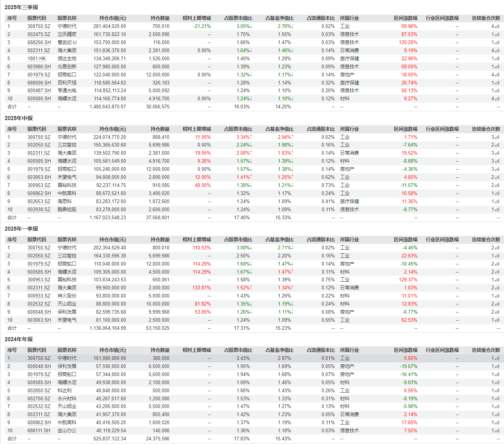Click the 002475.SZ stock code link
504x444 pixels.
(x=39, y=35)
